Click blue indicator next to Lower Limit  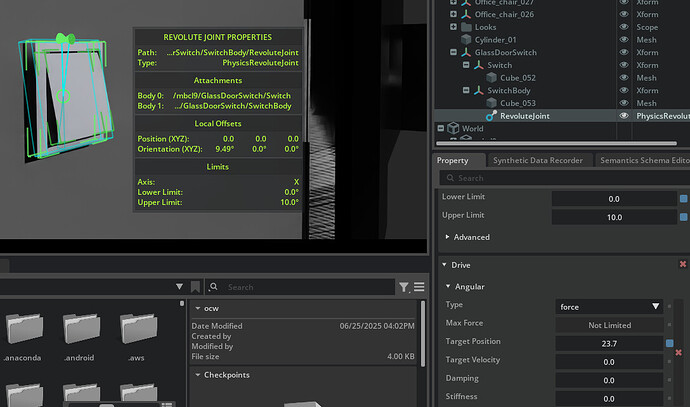(x=683, y=199)
